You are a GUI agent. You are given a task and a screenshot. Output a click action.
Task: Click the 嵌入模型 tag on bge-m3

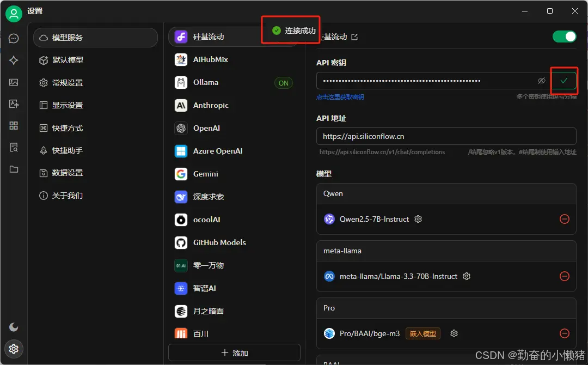(x=422, y=333)
